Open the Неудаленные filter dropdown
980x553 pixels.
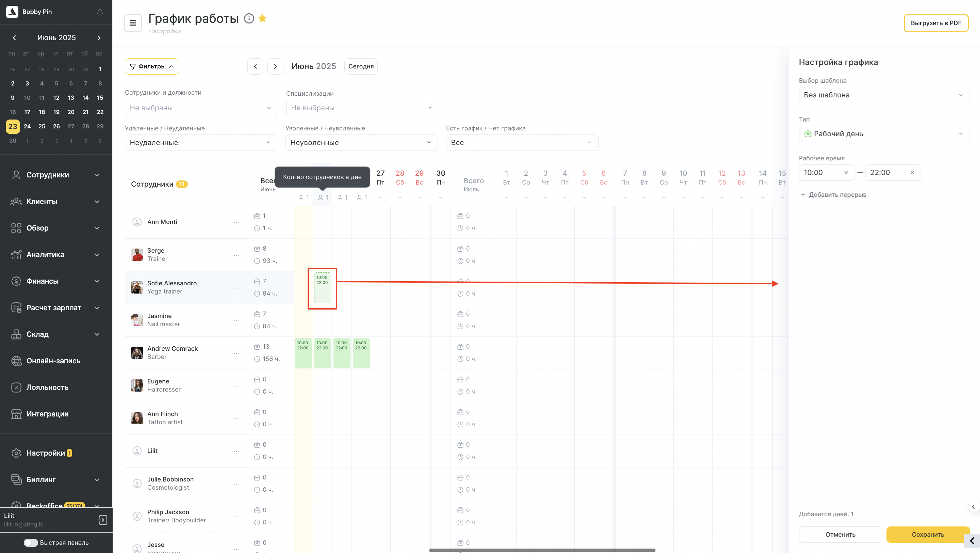(201, 143)
